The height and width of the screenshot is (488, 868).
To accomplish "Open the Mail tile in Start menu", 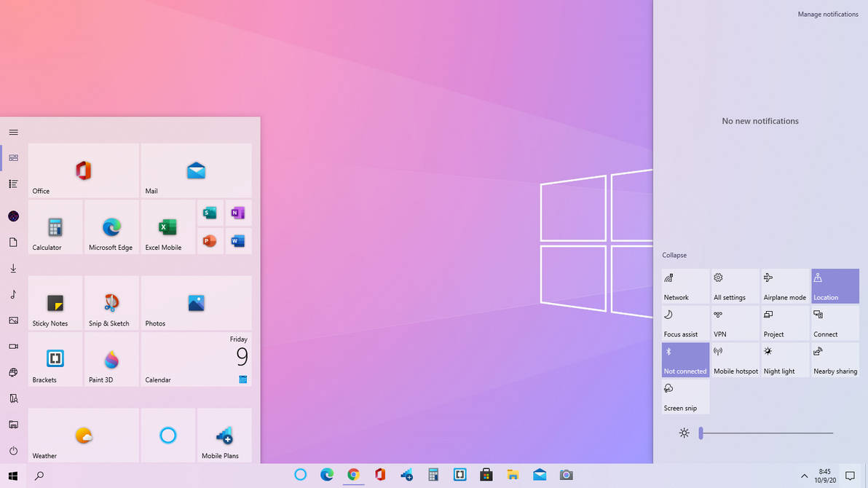I will coord(196,170).
